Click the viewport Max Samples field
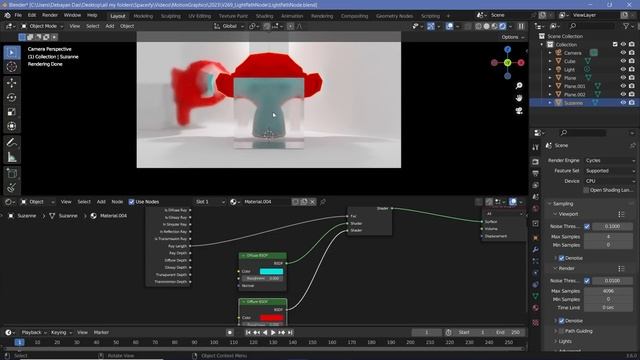Screen dimensions: 640x360 pos(608,236)
